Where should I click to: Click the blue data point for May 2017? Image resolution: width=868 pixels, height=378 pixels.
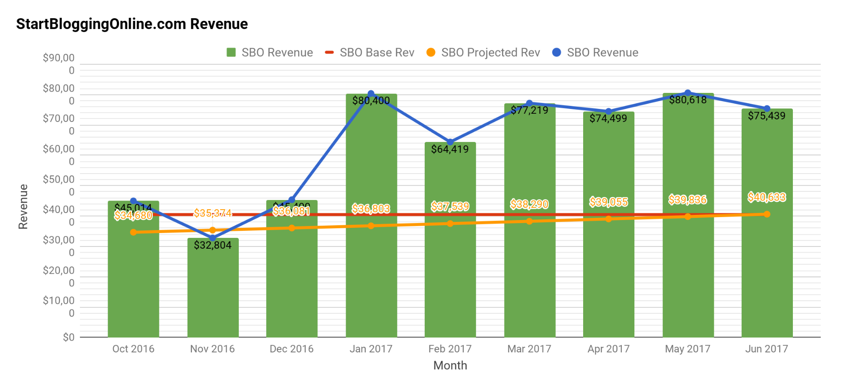(x=688, y=93)
